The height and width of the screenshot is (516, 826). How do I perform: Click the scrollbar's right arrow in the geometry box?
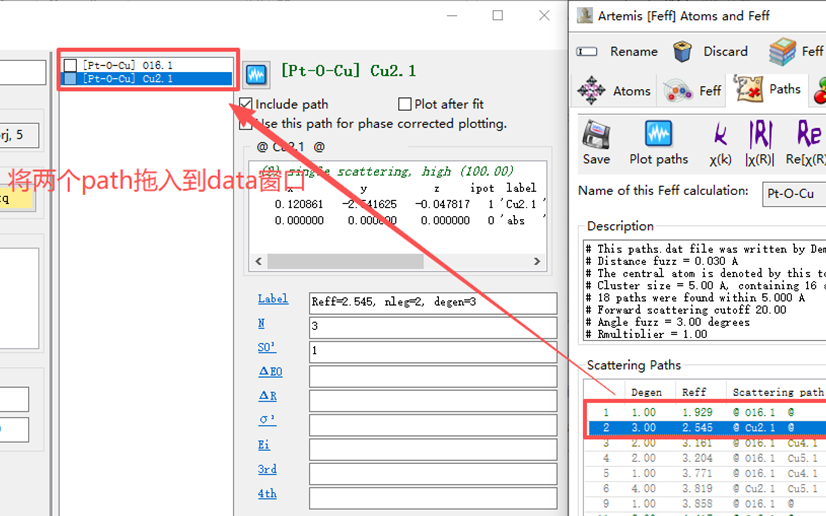(537, 261)
